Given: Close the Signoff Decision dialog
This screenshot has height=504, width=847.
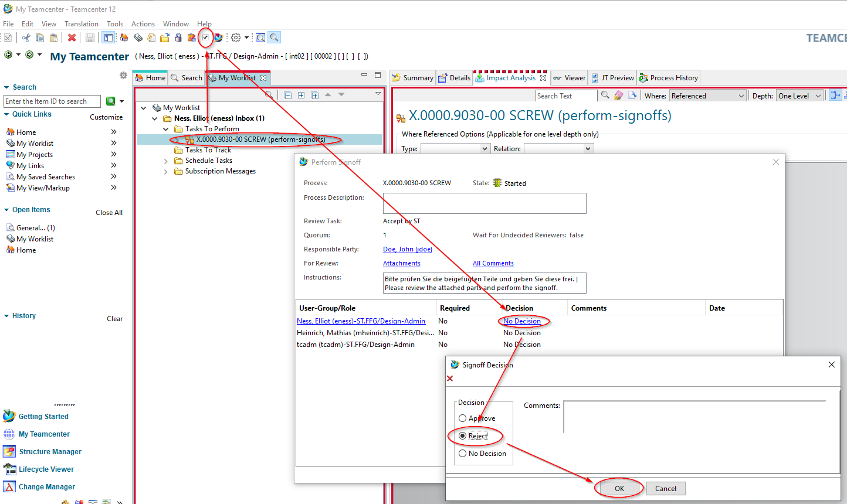Looking at the screenshot, I should coord(831,365).
